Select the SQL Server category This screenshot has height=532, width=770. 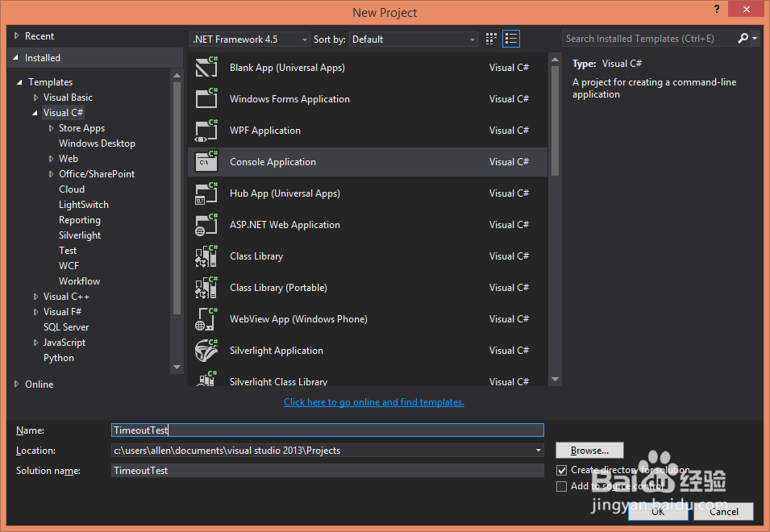click(x=66, y=326)
